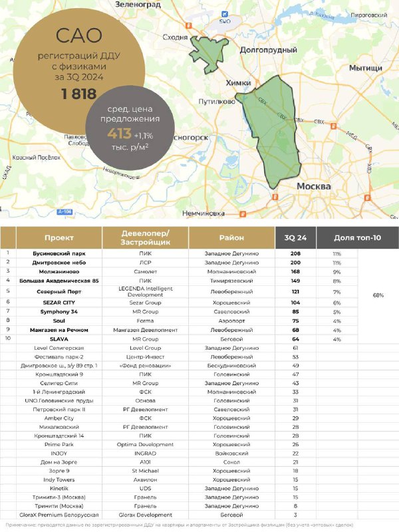Click the '413' average price figure
This screenshot has width=399, height=532.
coord(120,134)
